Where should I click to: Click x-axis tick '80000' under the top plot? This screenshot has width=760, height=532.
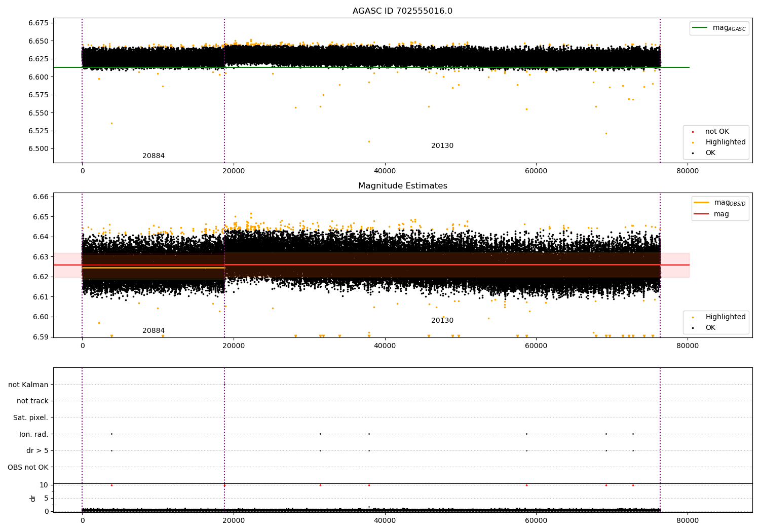pos(688,171)
